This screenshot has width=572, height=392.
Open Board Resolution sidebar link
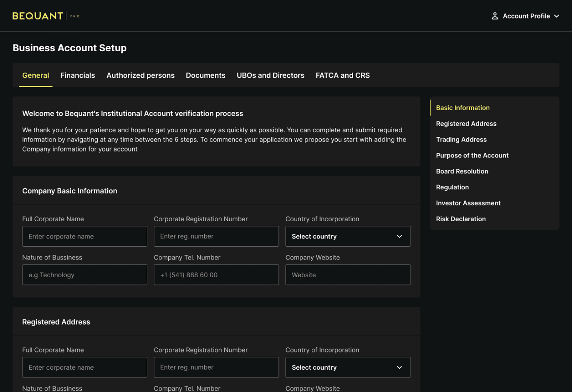[462, 171]
